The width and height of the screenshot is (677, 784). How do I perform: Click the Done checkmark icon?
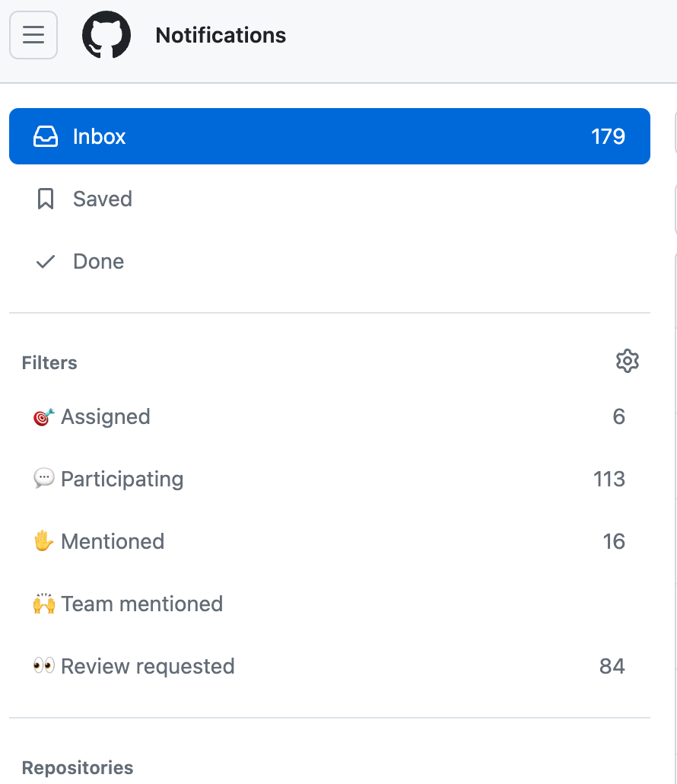tap(46, 262)
